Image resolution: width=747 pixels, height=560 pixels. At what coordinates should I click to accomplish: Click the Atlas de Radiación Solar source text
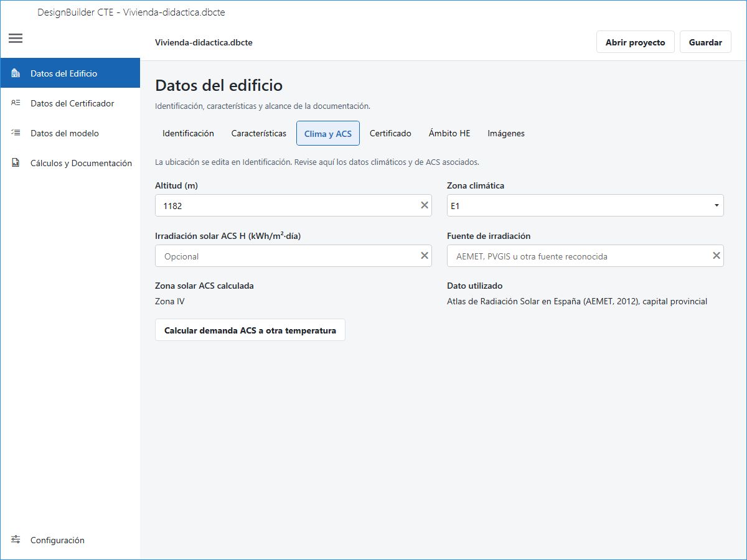pos(577,301)
